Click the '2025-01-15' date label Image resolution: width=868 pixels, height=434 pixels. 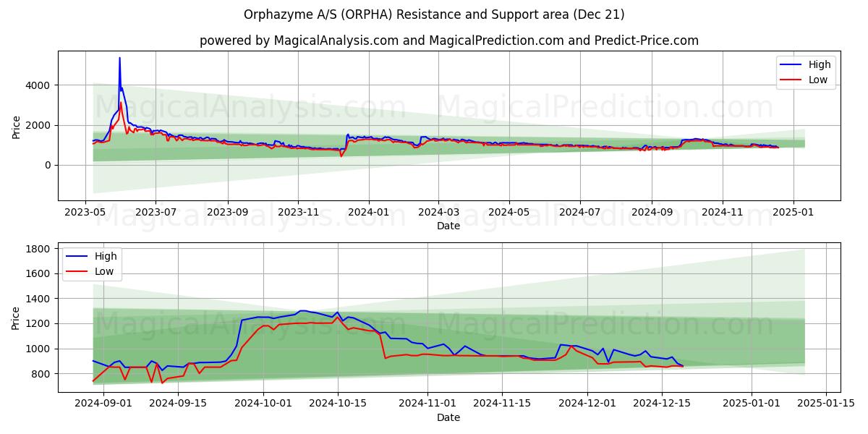(x=827, y=404)
